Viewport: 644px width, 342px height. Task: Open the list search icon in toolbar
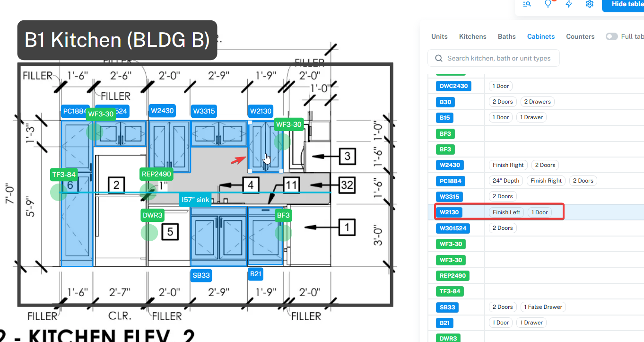[x=527, y=4]
